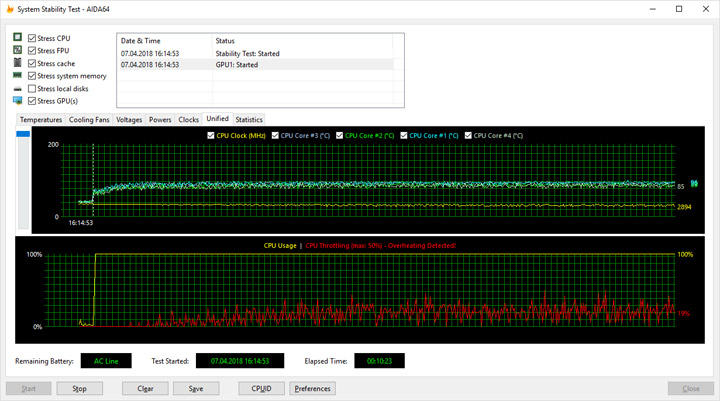Enable the Stress local disks checkbox

click(x=32, y=89)
